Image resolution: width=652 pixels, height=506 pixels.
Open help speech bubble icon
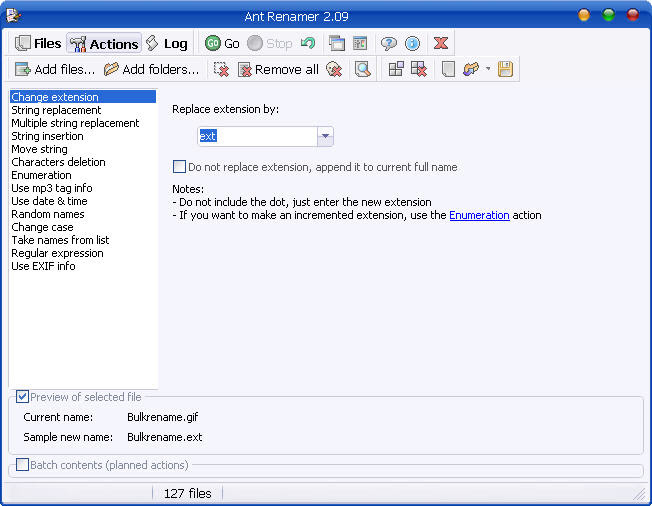388,43
